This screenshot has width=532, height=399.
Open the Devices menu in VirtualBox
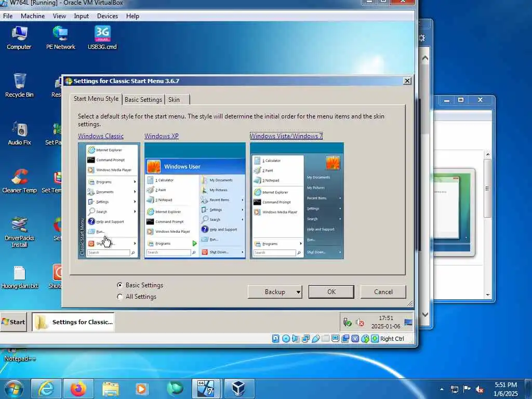point(108,16)
